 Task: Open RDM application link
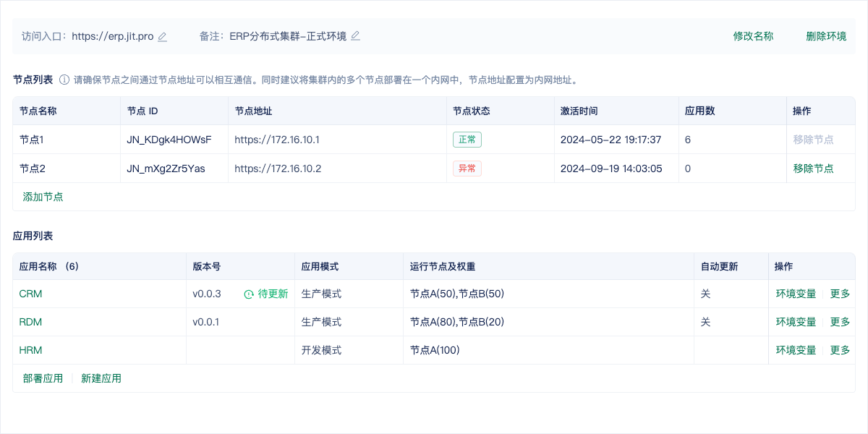(30, 322)
